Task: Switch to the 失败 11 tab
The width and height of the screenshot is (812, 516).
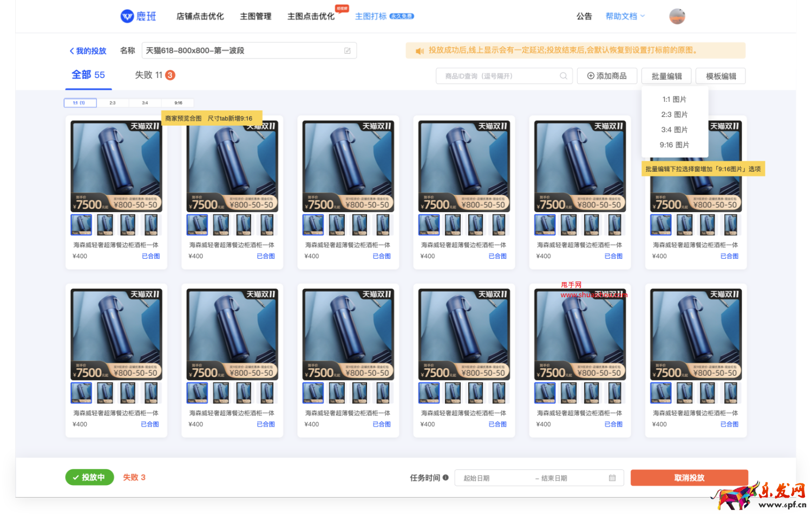Action: click(148, 75)
